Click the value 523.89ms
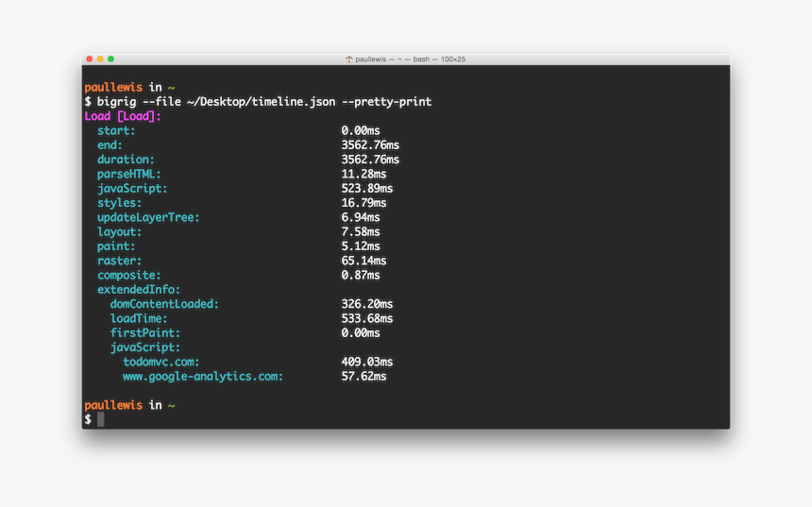The width and height of the screenshot is (812, 507). click(366, 189)
